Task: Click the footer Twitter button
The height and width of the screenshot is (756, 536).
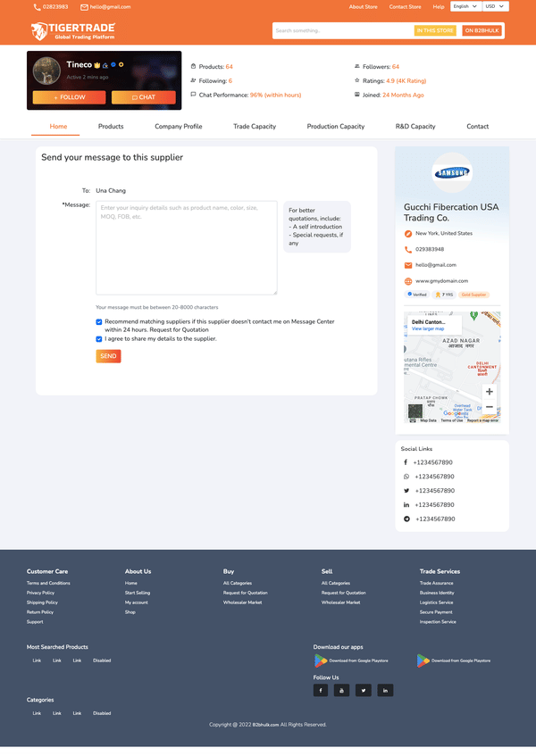Action: click(364, 691)
